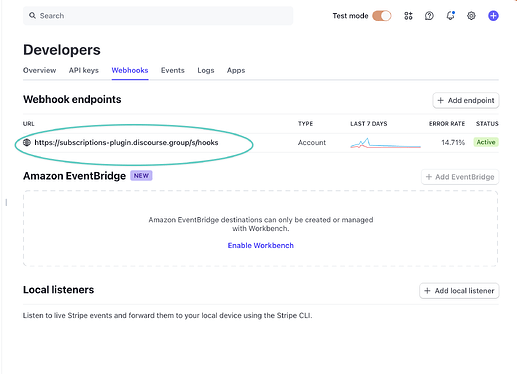The height and width of the screenshot is (374, 517).
Task: Click the Active status badge
Action: [486, 142]
